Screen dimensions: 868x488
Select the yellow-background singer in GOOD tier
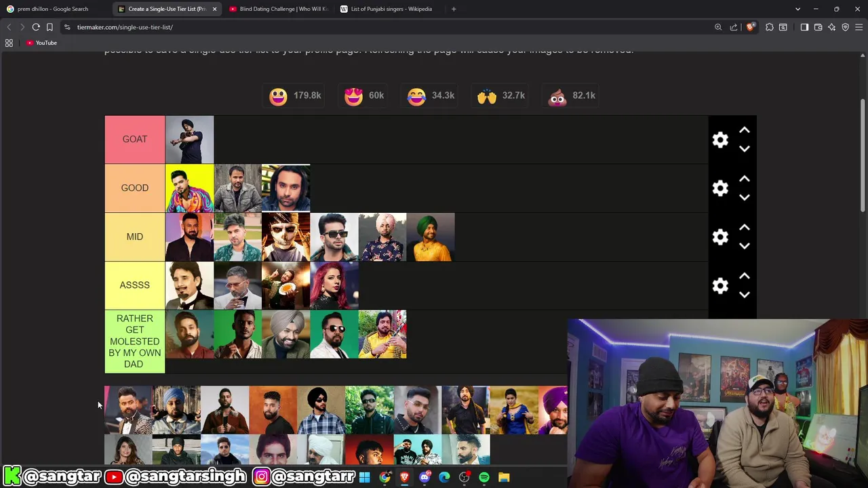pos(189,188)
